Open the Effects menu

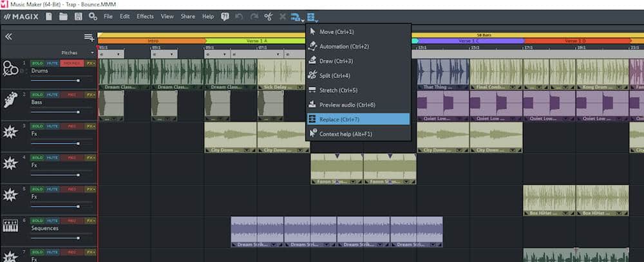(x=145, y=16)
